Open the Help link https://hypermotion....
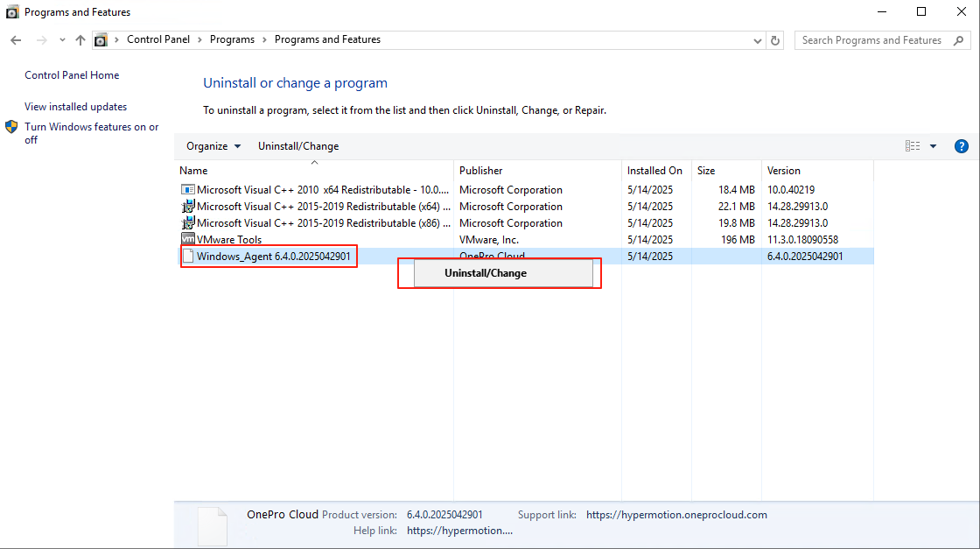The height and width of the screenshot is (549, 980). pos(459,531)
